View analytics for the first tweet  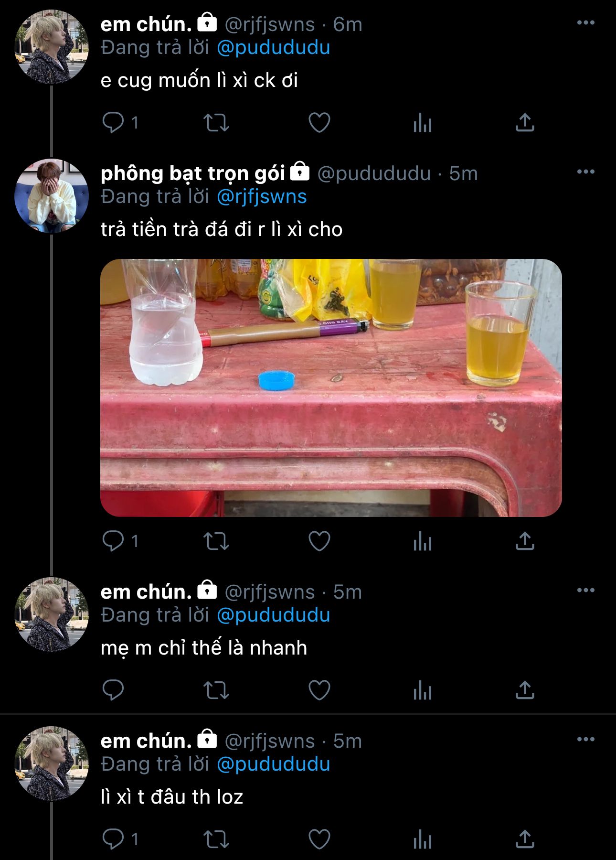(423, 123)
